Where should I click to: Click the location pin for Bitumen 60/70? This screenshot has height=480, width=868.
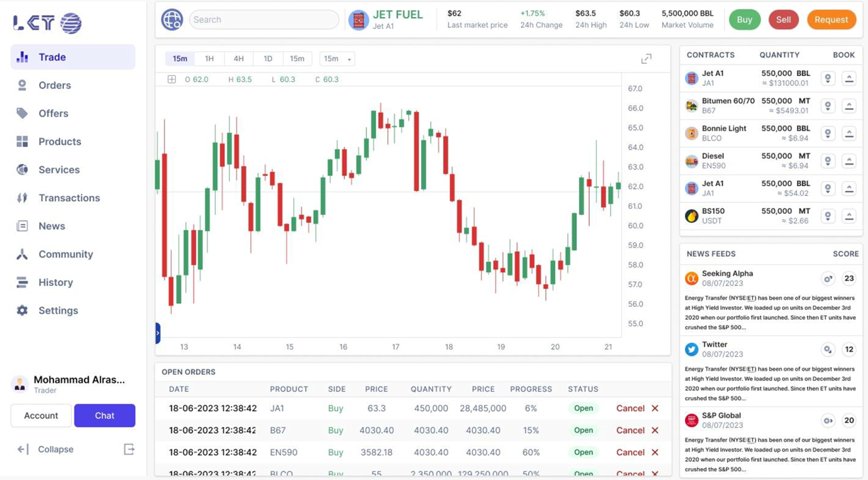pos(828,106)
